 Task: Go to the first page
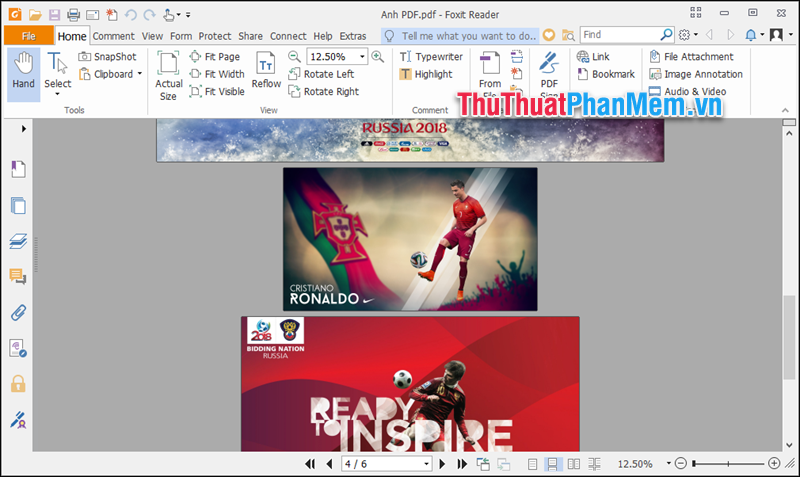310,464
